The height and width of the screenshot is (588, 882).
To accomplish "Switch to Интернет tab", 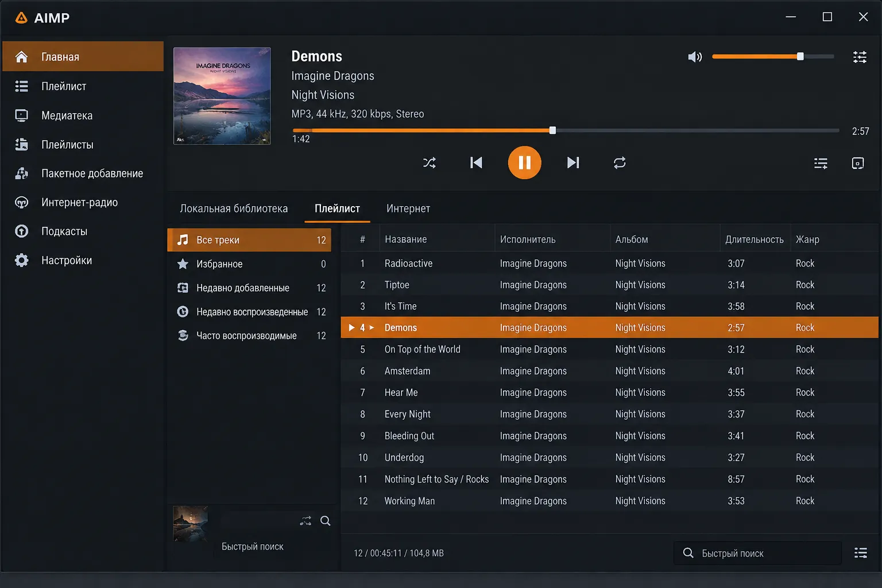I will 408,208.
